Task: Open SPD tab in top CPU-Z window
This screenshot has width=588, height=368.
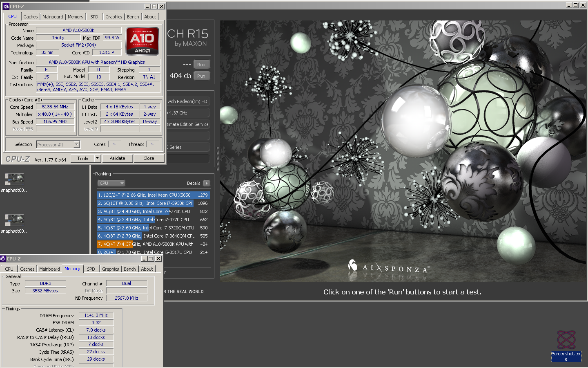Action: pyautogui.click(x=94, y=17)
